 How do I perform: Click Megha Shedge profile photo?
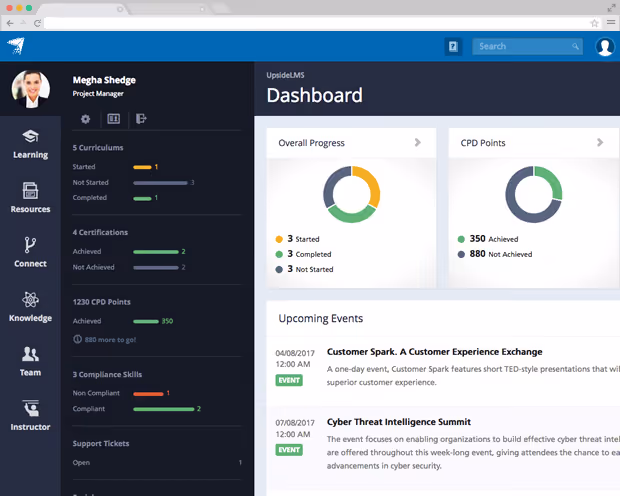[31, 89]
